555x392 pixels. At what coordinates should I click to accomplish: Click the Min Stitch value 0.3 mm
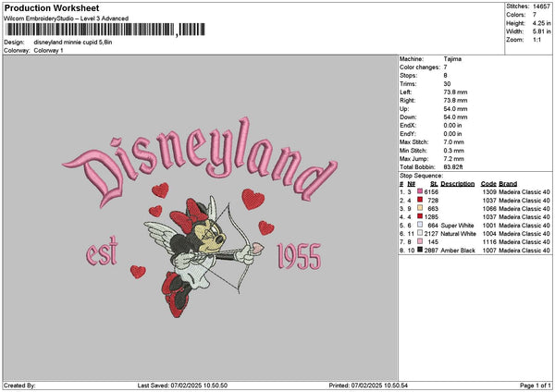454,151
